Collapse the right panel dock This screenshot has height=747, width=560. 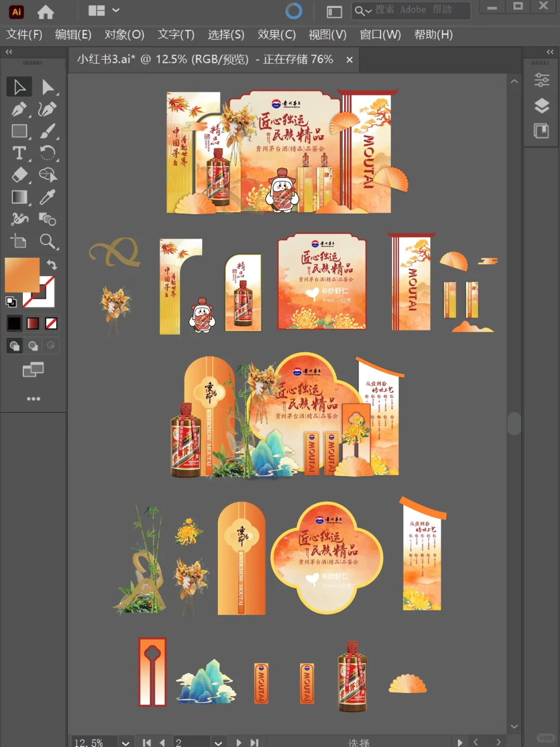550,52
